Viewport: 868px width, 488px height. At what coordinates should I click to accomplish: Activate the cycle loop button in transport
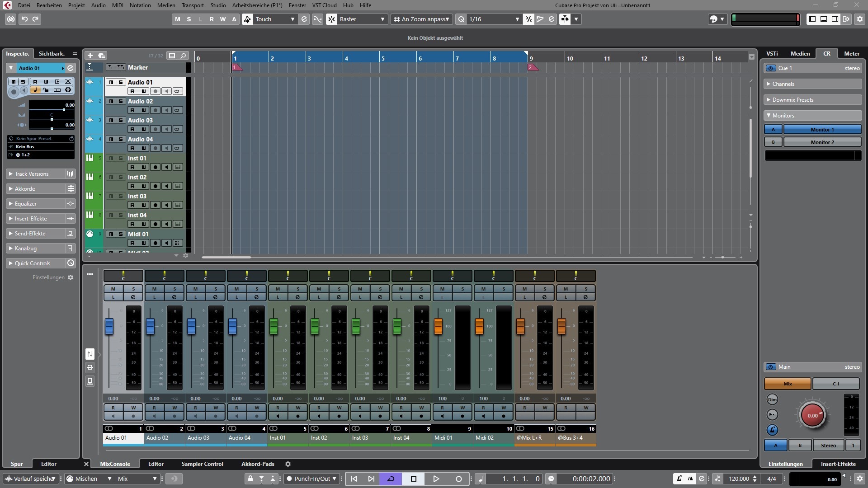(x=391, y=479)
